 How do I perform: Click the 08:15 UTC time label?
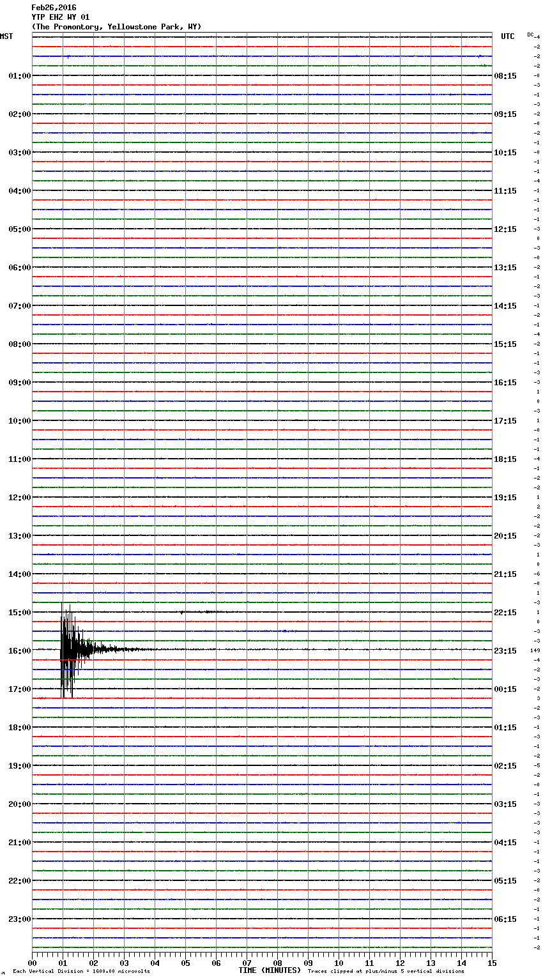(x=505, y=76)
